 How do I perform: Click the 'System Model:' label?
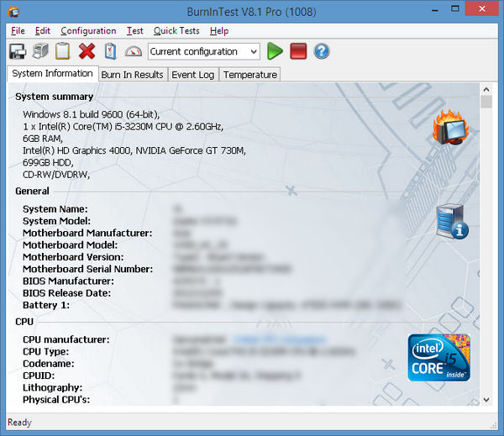[56, 221]
